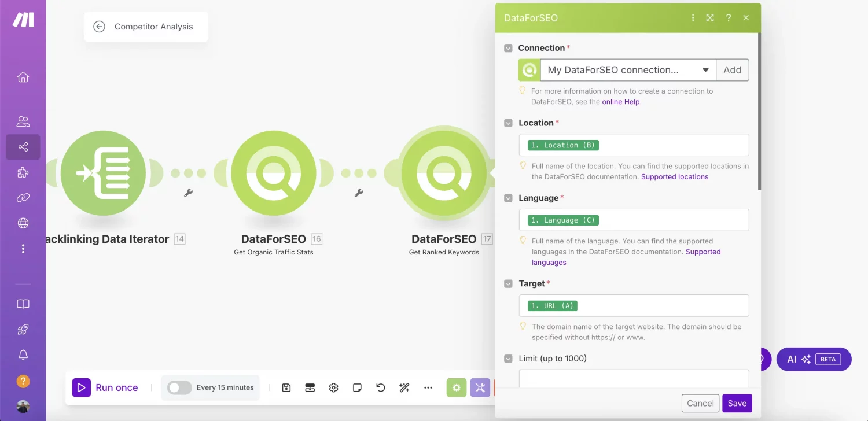
Task: Click the Make logo in the sidebar
Action: (23, 20)
